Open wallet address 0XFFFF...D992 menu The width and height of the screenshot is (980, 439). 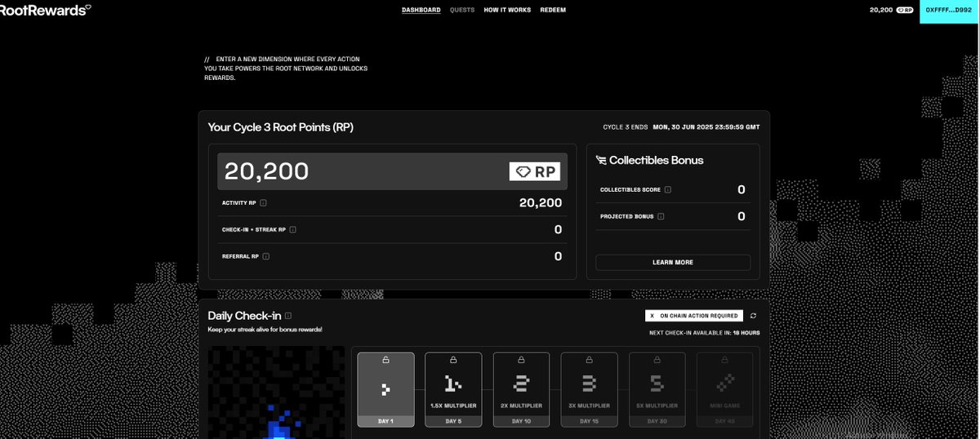[949, 10]
